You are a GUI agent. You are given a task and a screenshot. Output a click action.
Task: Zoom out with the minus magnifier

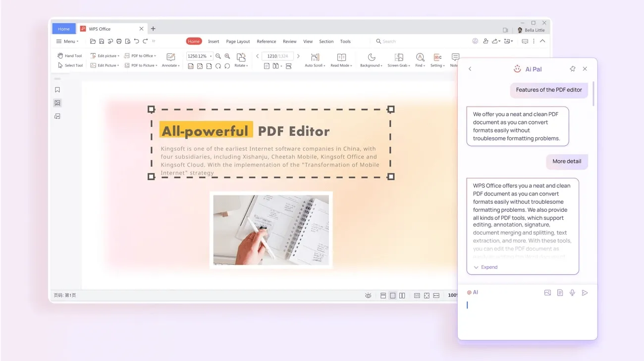[218, 56]
